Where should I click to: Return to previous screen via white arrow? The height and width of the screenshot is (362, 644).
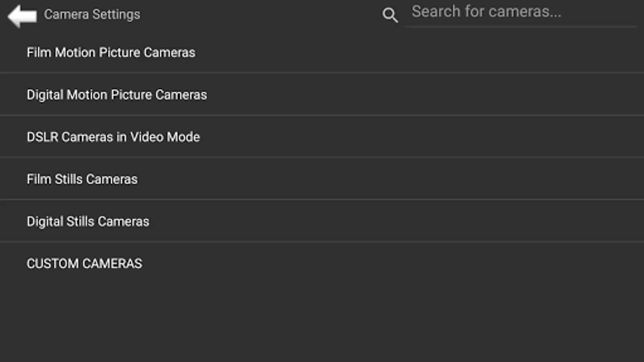tap(22, 16)
